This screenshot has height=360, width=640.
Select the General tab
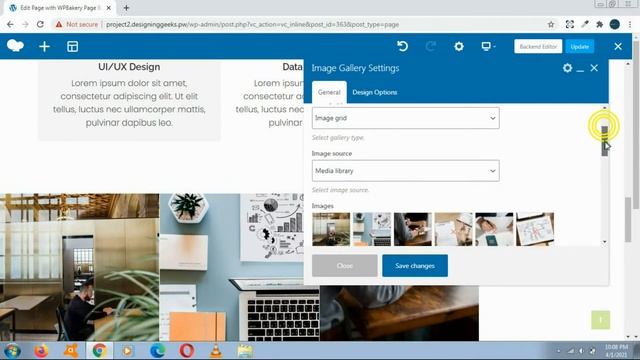(329, 92)
